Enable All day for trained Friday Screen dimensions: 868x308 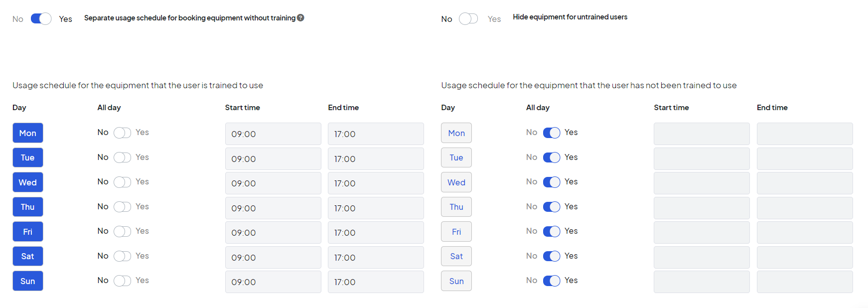point(122,231)
